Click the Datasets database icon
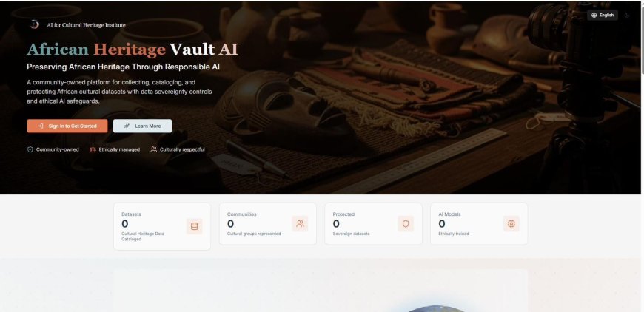This screenshot has height=312, width=644. coord(194,226)
